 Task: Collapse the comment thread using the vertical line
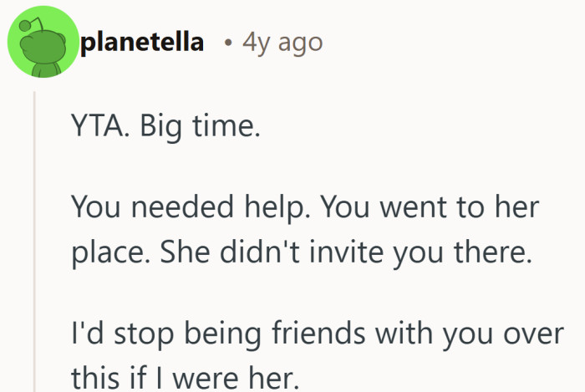coord(34,242)
